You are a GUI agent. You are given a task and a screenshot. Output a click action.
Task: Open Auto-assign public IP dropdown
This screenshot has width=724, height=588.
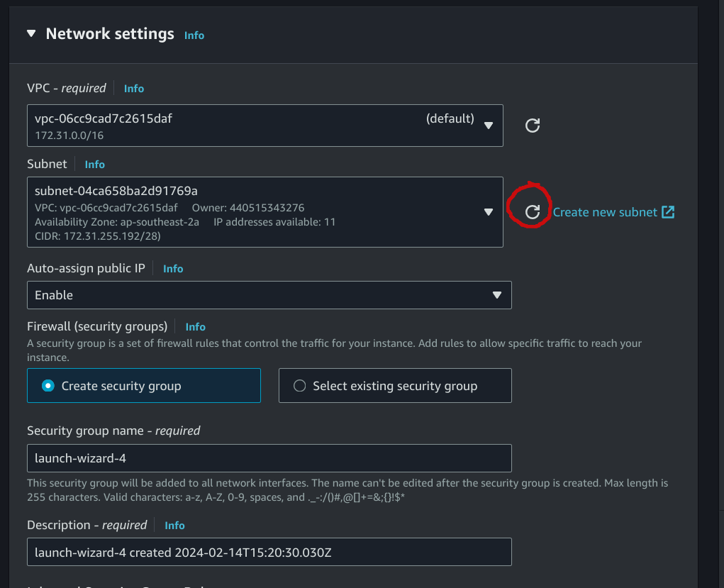[x=269, y=295]
